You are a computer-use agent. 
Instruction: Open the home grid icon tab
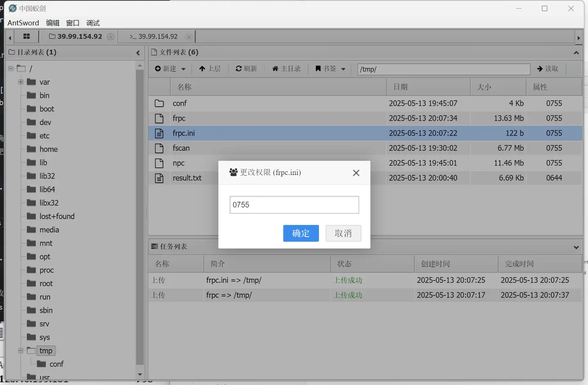[27, 36]
